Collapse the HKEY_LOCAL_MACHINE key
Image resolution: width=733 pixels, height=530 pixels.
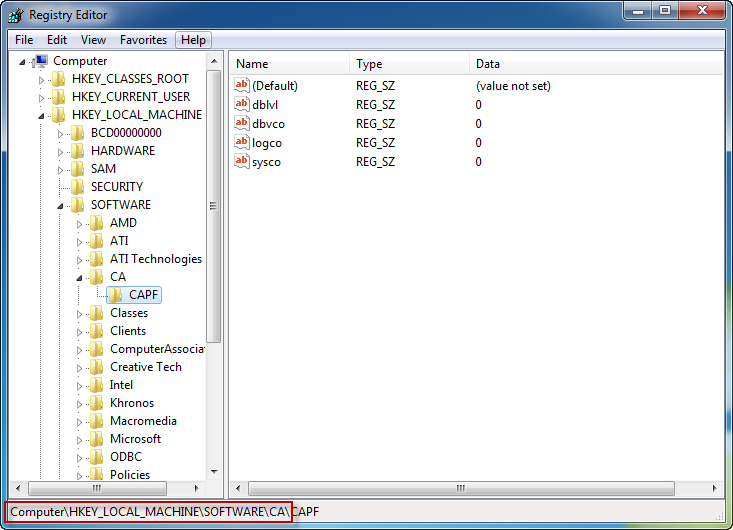pyautogui.click(x=41, y=116)
